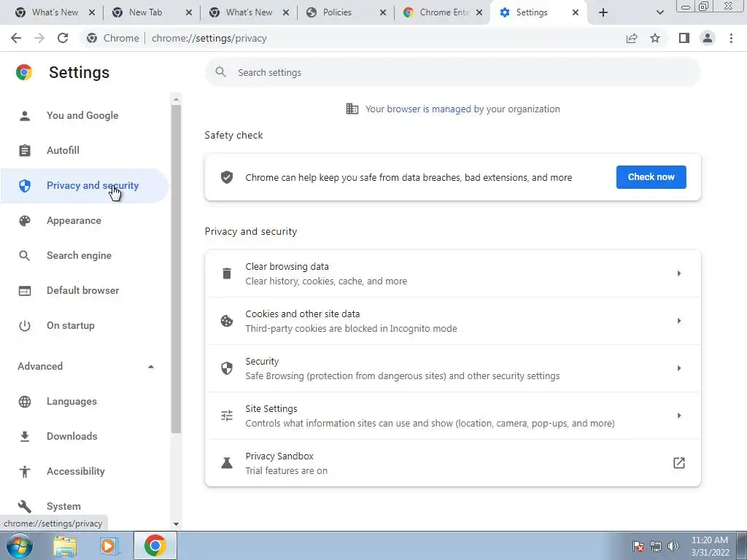Open Privacy Sandbox external link icon
747x560 pixels.
[679, 463]
